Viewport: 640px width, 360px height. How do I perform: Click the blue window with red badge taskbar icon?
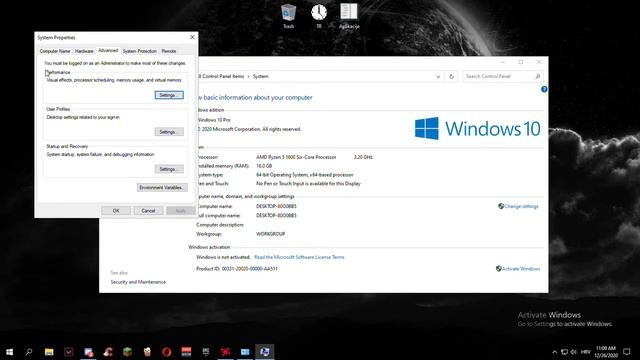tap(88, 351)
